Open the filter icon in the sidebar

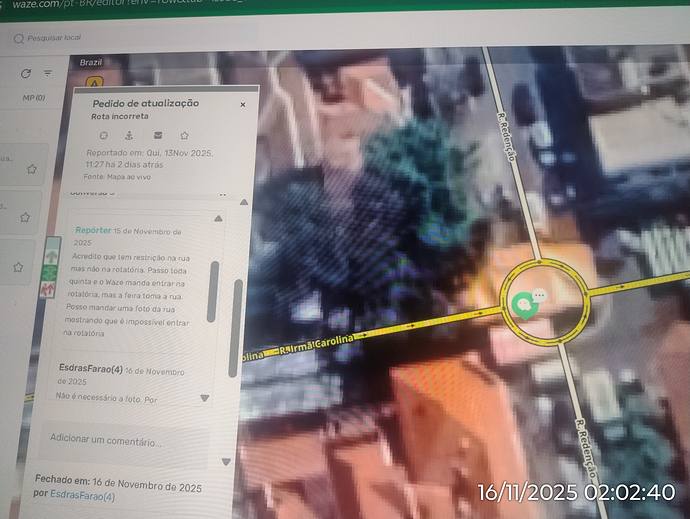[48, 72]
